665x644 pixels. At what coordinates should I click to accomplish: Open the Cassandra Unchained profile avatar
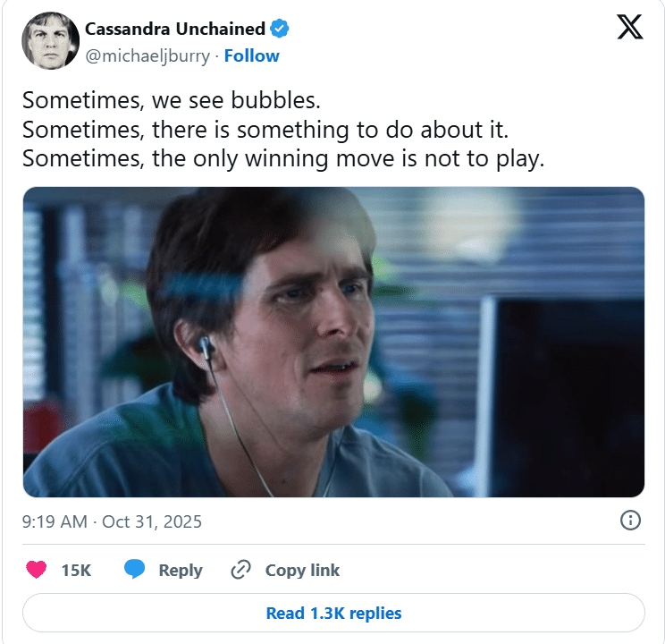[46, 41]
